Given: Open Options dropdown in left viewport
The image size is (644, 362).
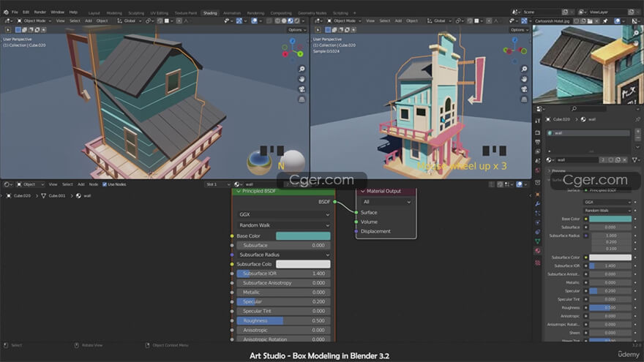Looking at the screenshot, I should point(296,30).
